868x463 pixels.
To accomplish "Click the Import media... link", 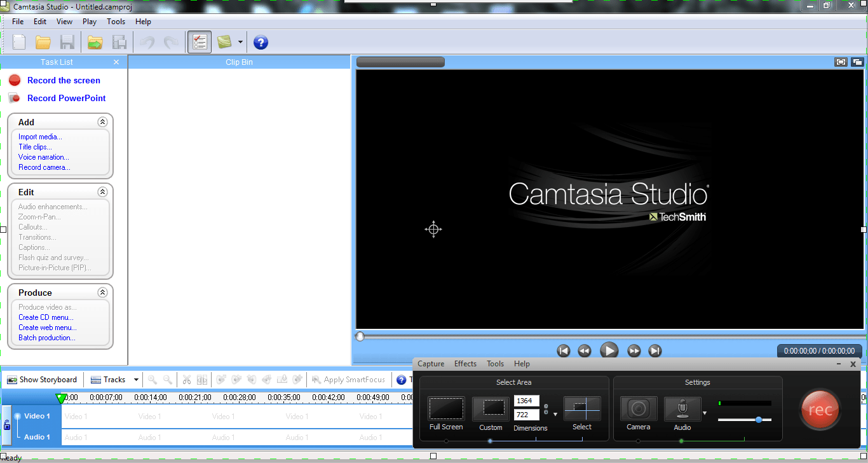I will (41, 137).
